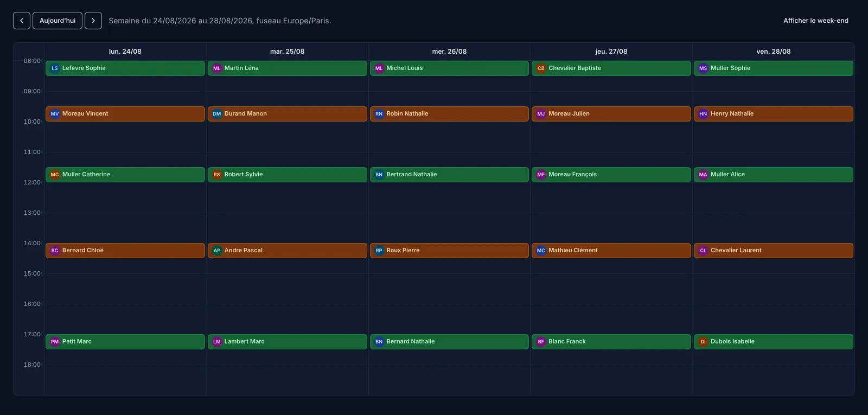Viewport: 868px width, 415px height.
Task: Open the Roux Pierre appointment
Action: tap(449, 251)
